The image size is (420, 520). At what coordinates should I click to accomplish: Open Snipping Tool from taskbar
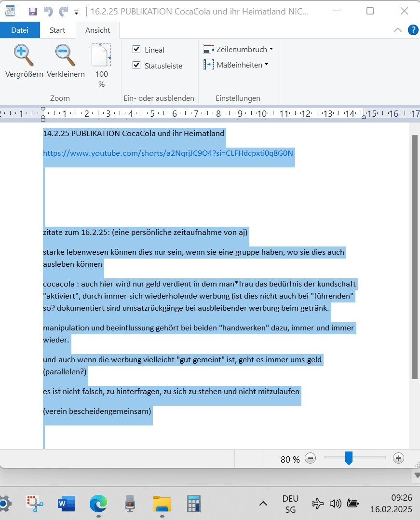(x=35, y=504)
